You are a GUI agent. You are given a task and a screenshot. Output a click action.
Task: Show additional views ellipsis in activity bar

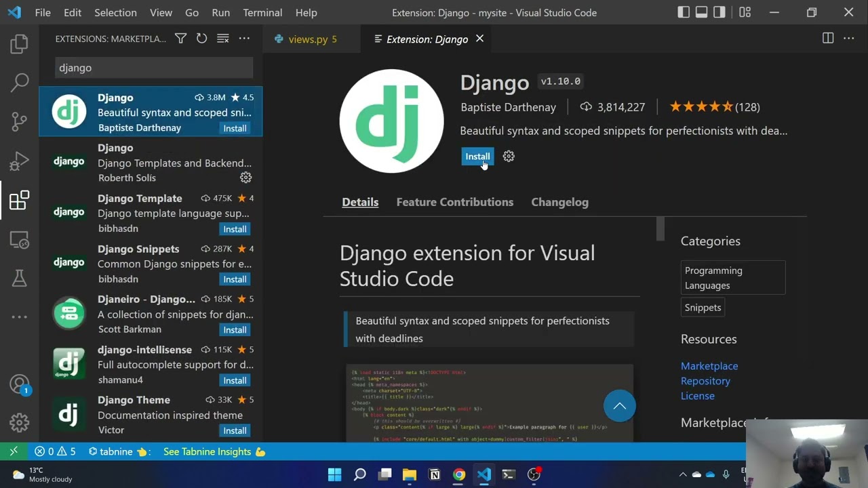click(19, 317)
